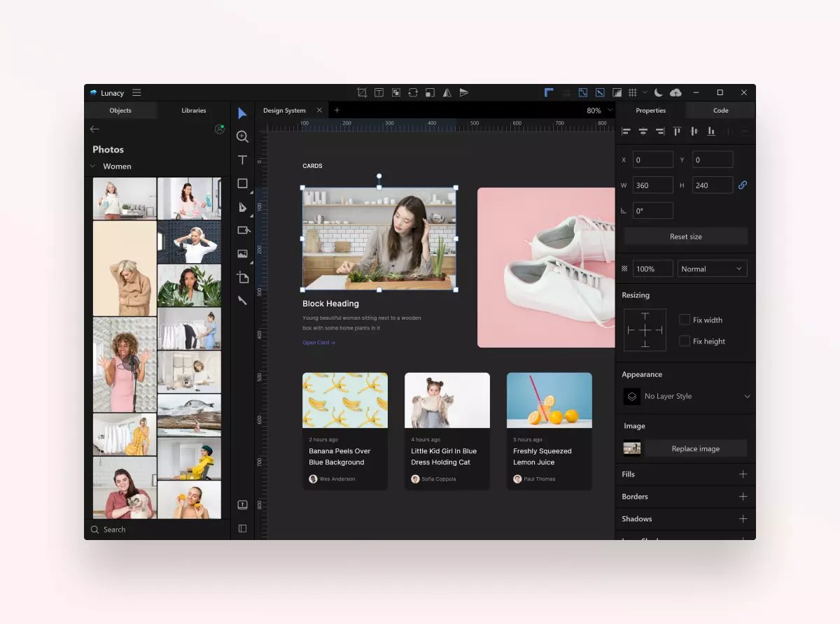Click the text frame icon near toolbar bottom
This screenshot has height=624, width=840.
242,504
